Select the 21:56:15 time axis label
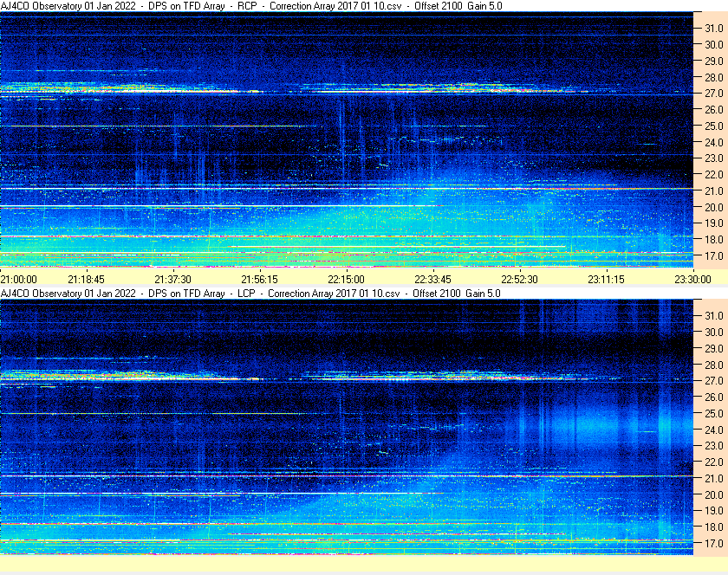Image resolution: width=728 pixels, height=575 pixels. pyautogui.click(x=259, y=280)
